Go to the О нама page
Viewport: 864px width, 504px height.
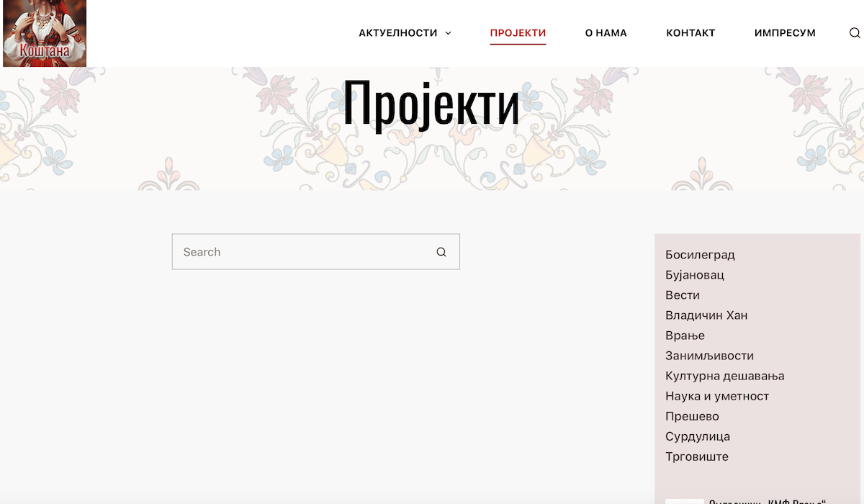pos(606,33)
